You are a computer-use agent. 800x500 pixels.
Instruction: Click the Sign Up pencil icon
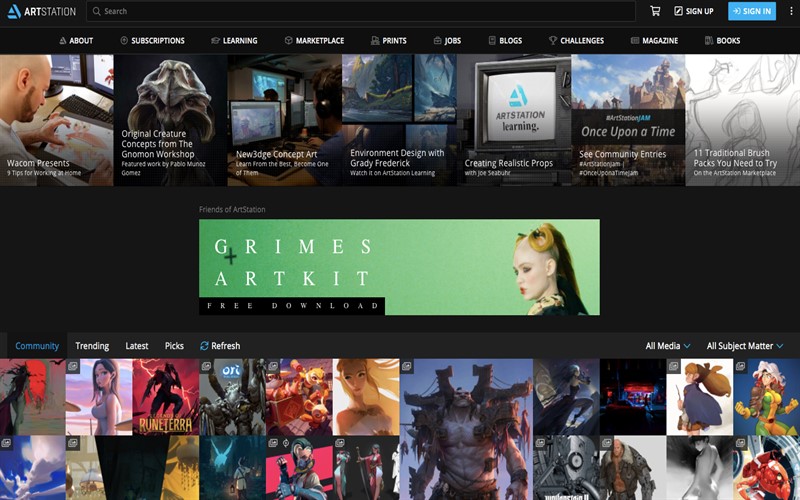point(678,11)
